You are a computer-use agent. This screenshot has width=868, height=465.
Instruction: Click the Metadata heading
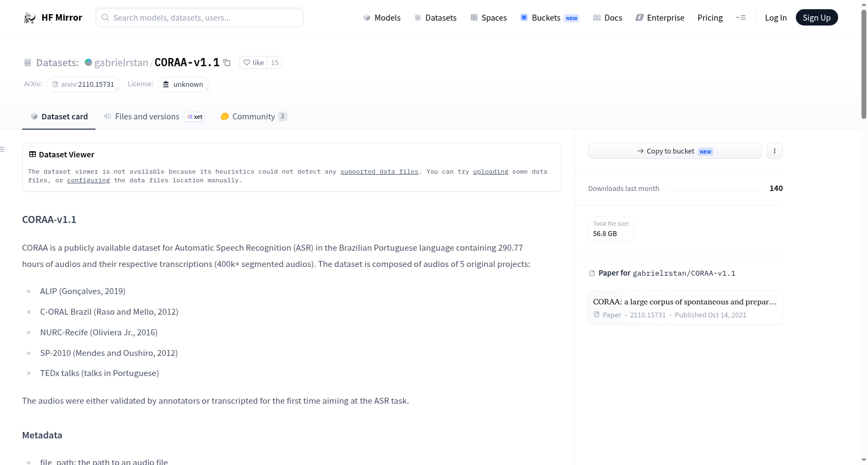coord(42,435)
